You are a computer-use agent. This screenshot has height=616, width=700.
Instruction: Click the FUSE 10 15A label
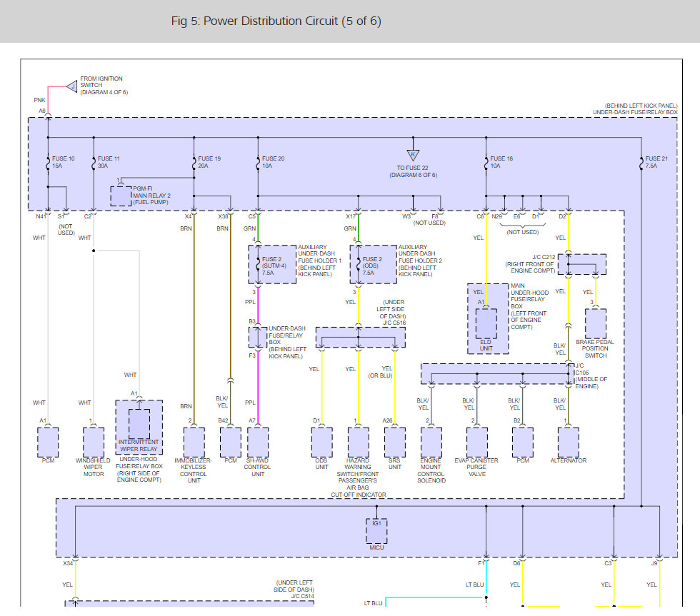point(63,162)
